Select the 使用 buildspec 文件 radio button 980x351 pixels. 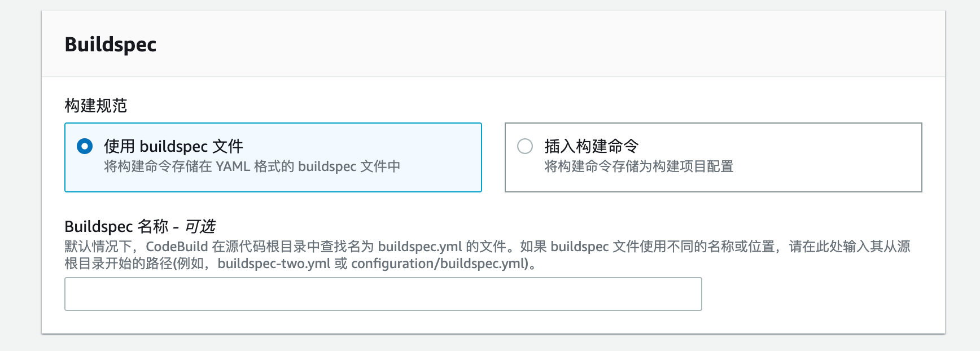[85, 147]
